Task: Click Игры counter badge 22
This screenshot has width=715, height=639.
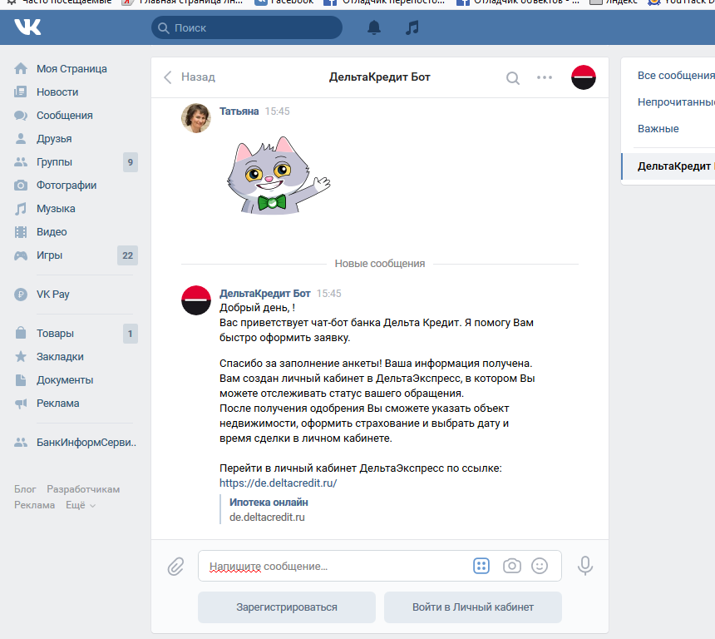Action: tap(128, 255)
